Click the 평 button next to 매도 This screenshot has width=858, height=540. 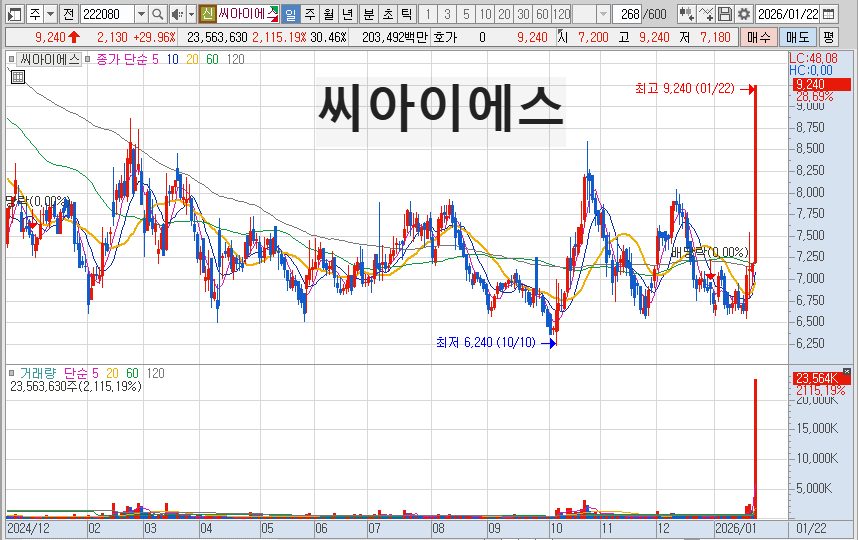828,37
